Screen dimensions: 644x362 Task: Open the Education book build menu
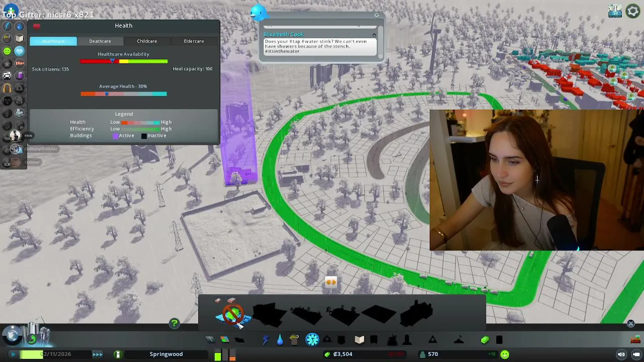coord(359,340)
